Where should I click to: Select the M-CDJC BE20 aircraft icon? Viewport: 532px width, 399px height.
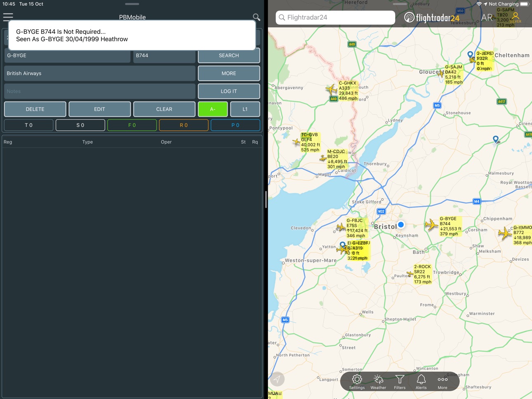click(323, 158)
